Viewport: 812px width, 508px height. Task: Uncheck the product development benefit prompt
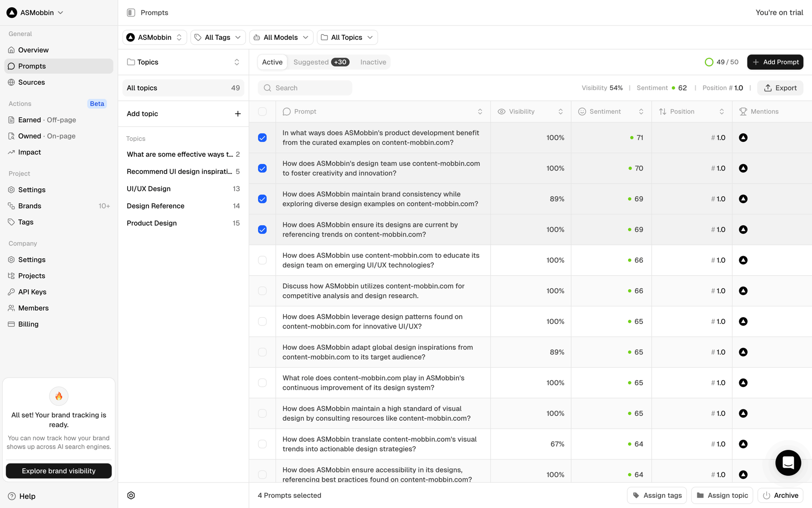coord(262,138)
